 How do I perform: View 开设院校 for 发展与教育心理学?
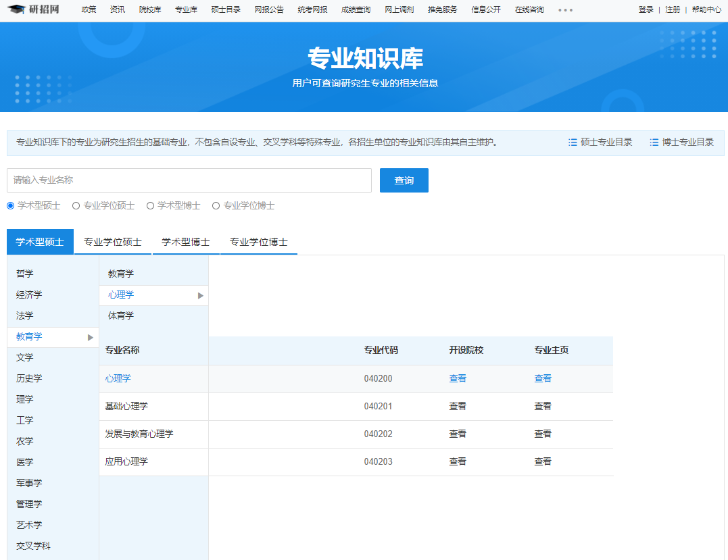click(x=458, y=434)
